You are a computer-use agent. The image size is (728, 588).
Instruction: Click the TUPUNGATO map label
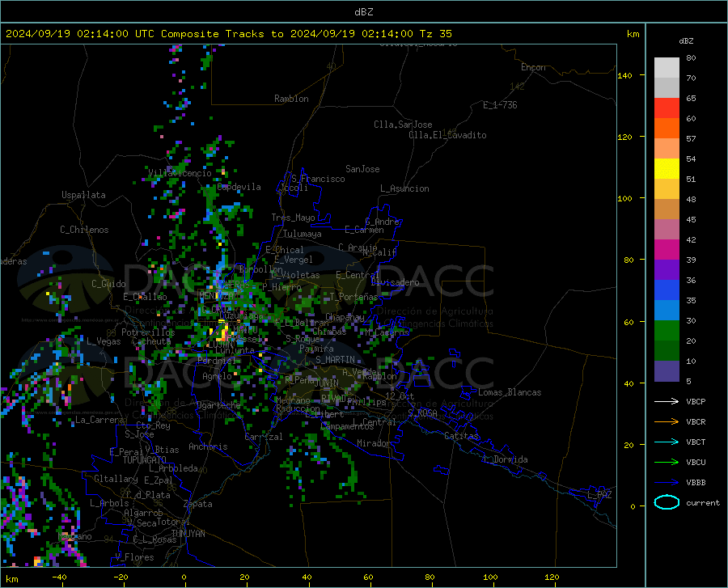coord(145,460)
